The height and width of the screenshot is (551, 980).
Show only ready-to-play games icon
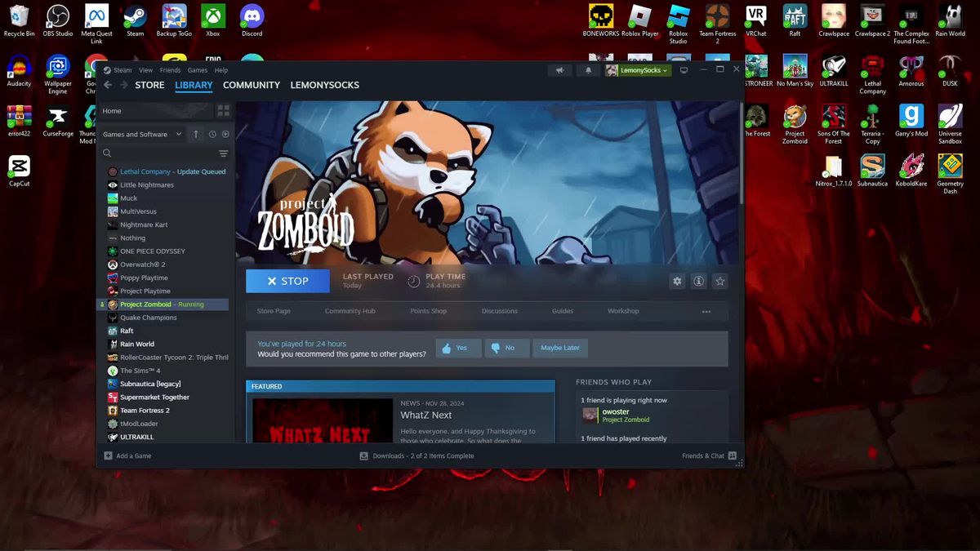click(225, 134)
